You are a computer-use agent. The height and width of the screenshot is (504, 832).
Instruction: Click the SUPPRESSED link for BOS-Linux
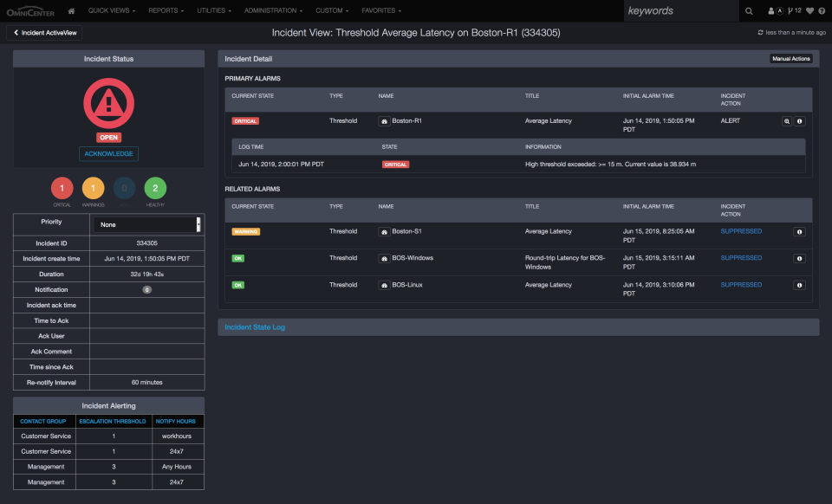pos(741,285)
